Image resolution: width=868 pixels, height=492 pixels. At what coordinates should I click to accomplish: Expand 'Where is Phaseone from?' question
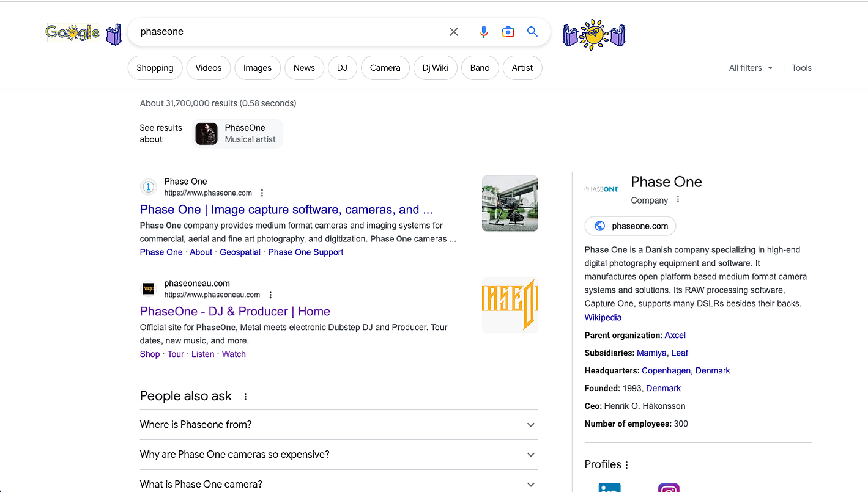pos(339,425)
